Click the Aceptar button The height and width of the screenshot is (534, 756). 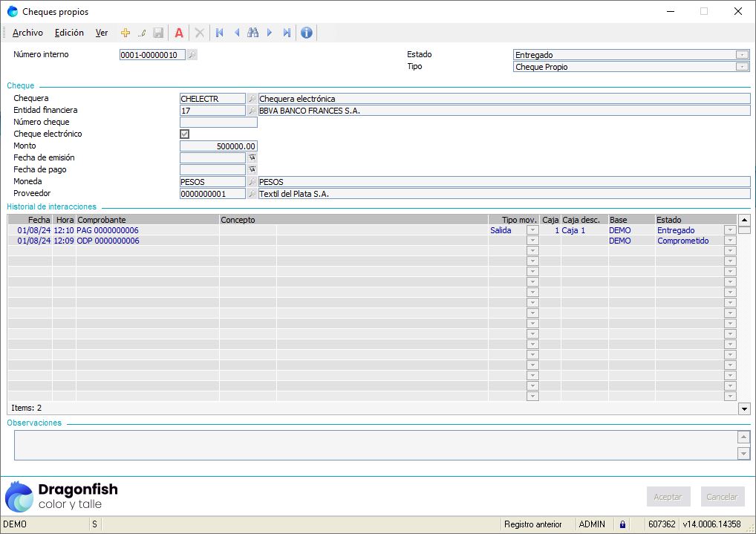tap(668, 497)
